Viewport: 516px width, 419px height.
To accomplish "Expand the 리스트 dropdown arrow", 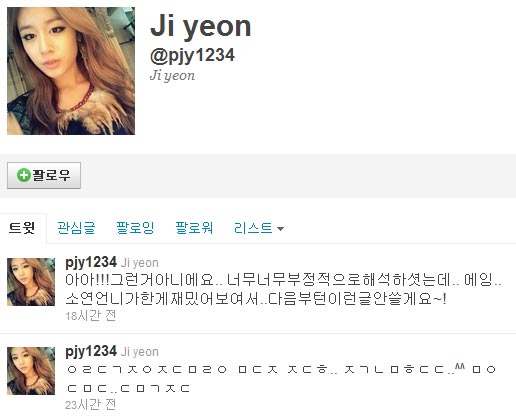I will tap(280, 229).
